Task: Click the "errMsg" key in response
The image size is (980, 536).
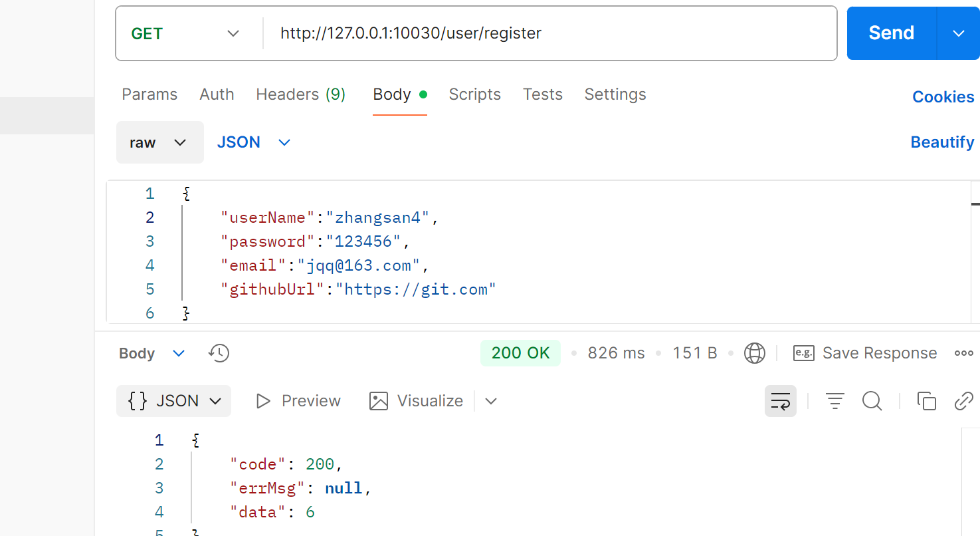Action: point(268,488)
